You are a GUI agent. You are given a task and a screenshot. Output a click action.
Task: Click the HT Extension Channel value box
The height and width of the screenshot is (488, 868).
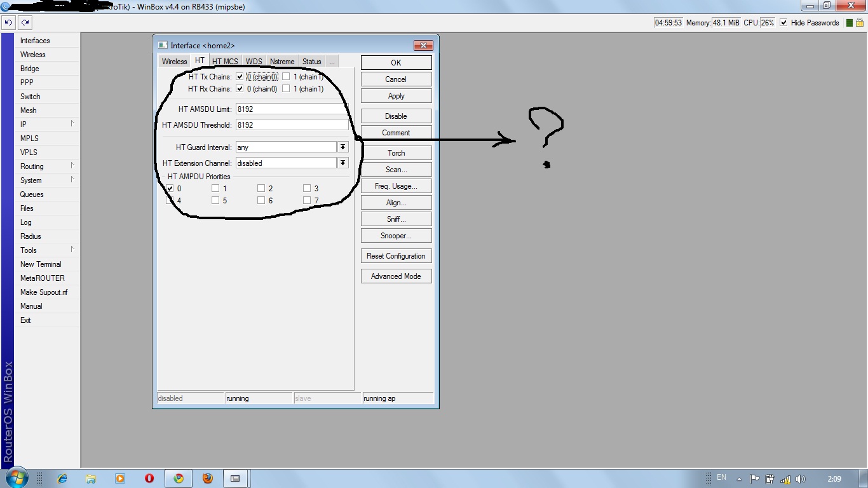click(x=286, y=163)
